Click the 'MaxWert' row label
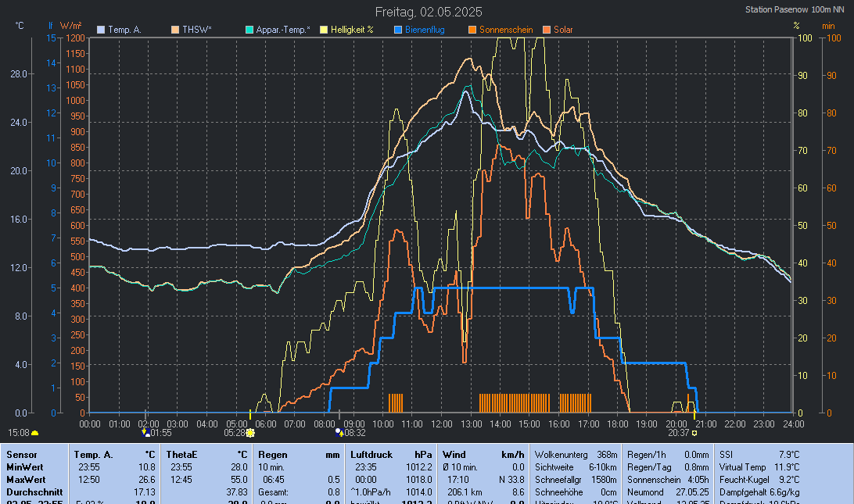Viewport: 854px width, 504px height. pos(26,480)
